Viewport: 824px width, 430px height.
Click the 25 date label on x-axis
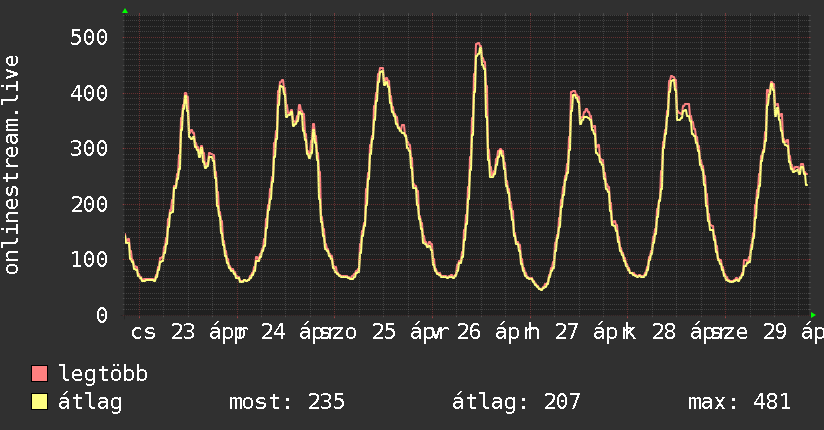click(x=384, y=332)
